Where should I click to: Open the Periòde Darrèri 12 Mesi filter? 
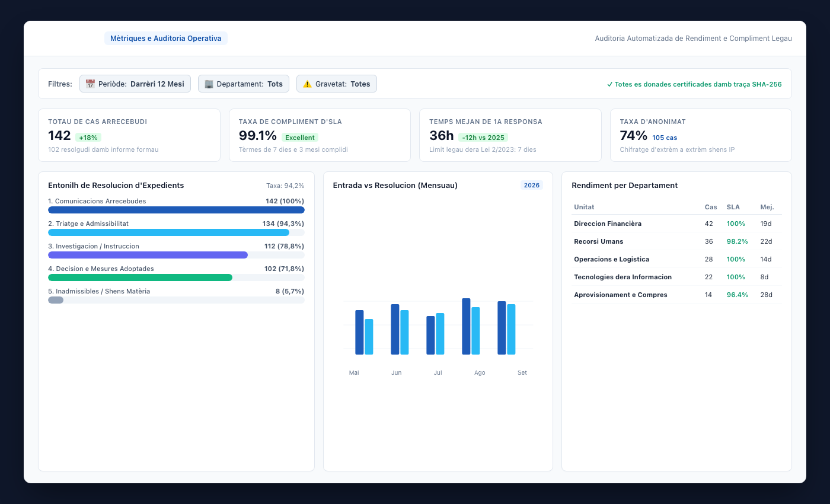coord(135,84)
